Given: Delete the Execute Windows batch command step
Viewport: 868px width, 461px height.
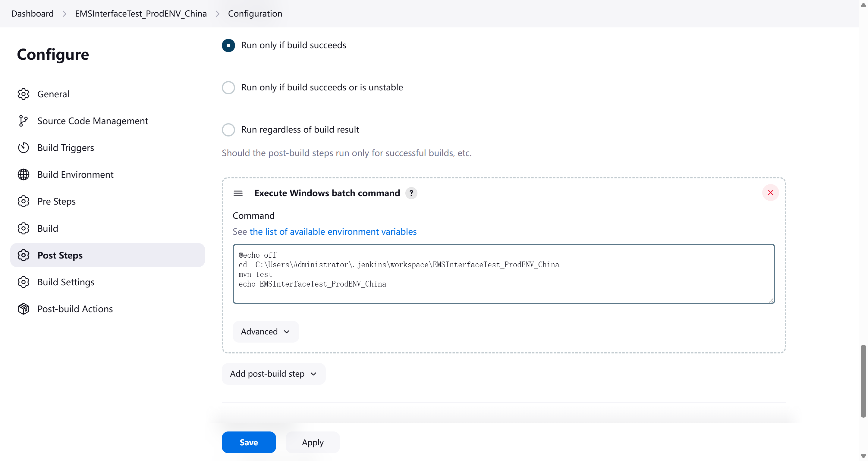Looking at the screenshot, I should (770, 193).
